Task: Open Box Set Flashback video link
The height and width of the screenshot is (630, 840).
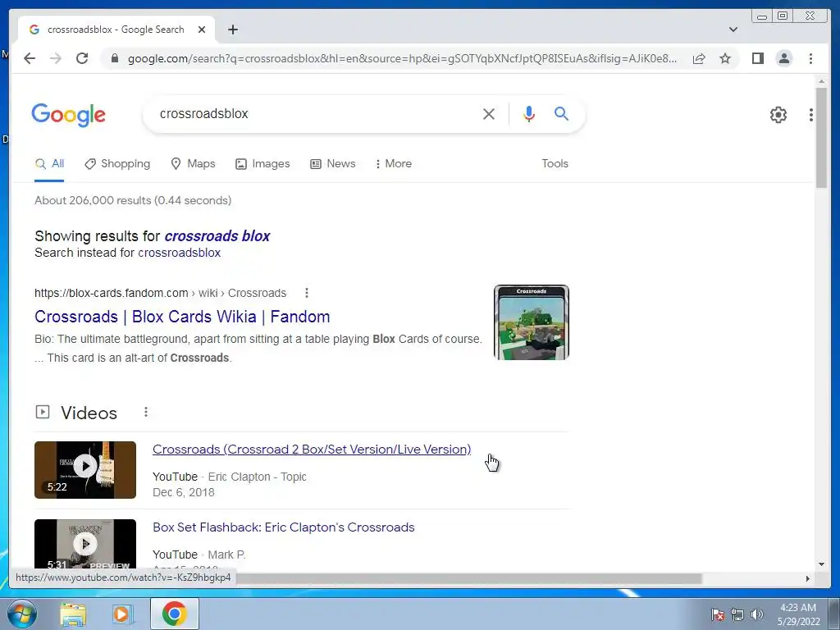Action: pyautogui.click(x=283, y=527)
